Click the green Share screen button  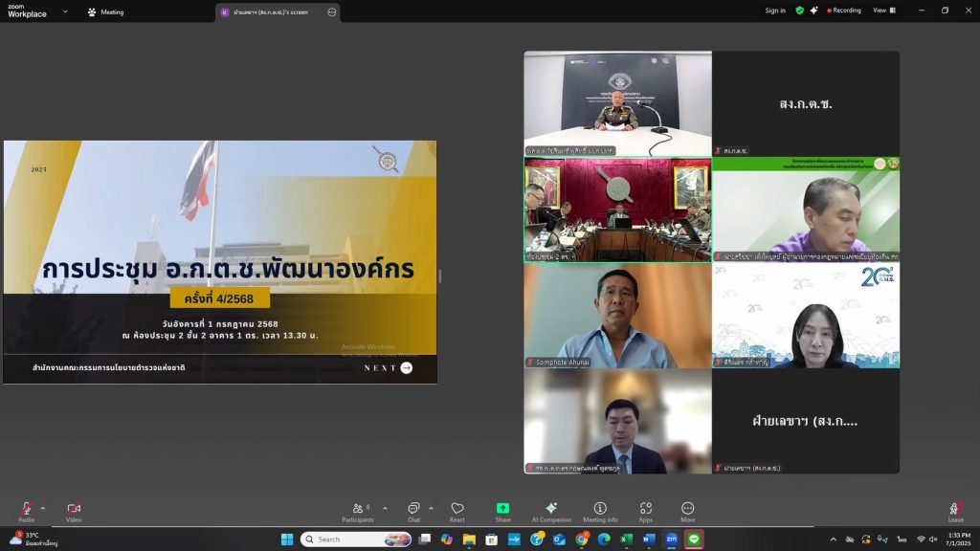[502, 510]
